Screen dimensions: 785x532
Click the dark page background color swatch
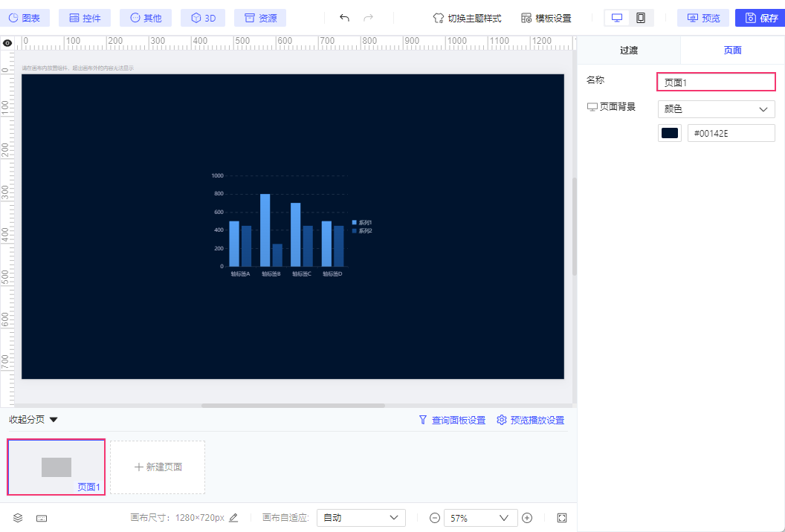coord(669,133)
